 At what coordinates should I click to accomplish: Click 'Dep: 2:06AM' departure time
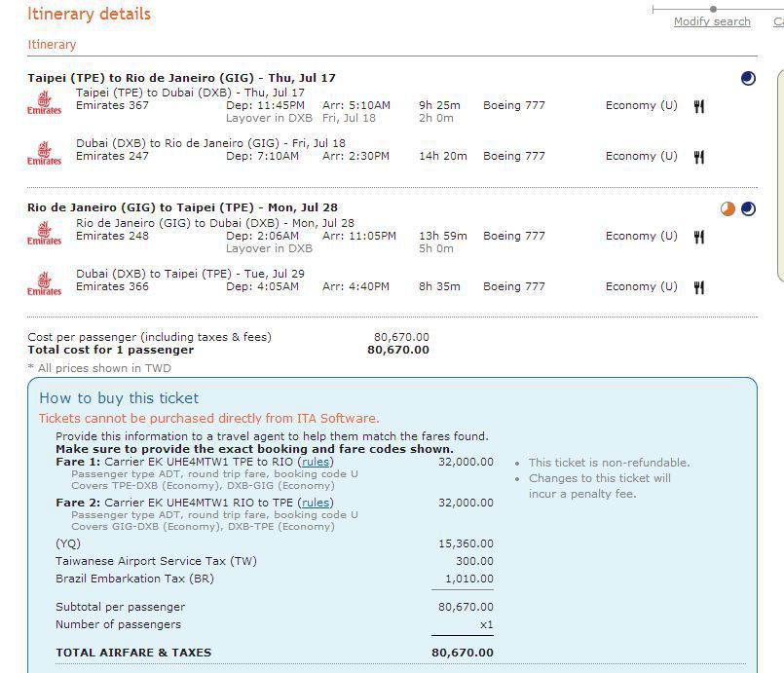coord(263,236)
